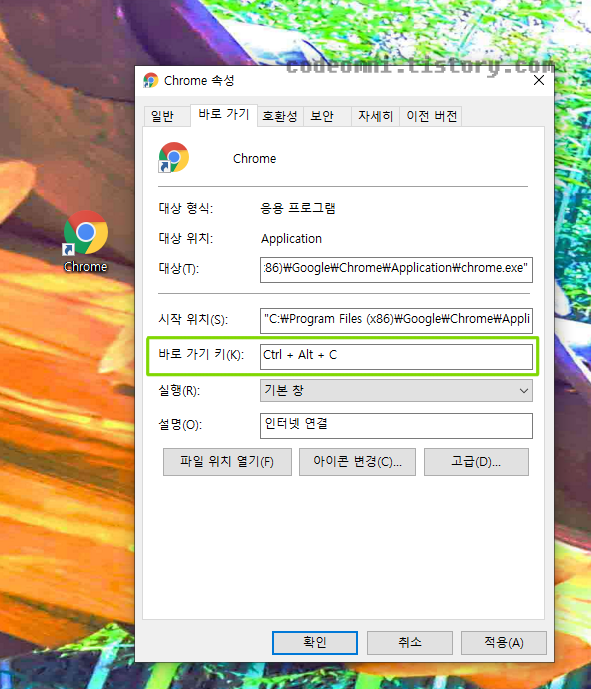Image resolution: width=591 pixels, height=689 pixels.
Task: Select the 바로 가기 tab
Action: click(224, 115)
